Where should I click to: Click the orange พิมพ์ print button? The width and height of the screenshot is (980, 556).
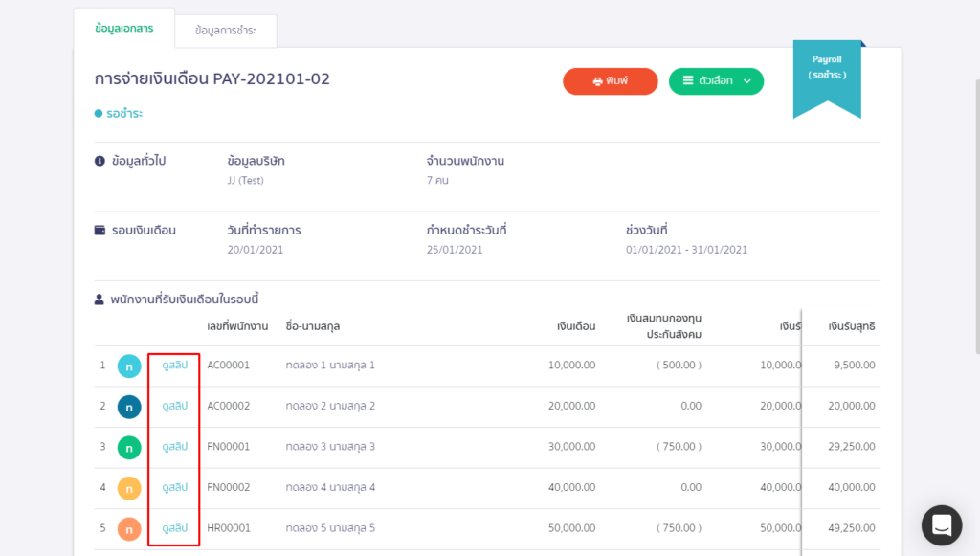point(610,81)
